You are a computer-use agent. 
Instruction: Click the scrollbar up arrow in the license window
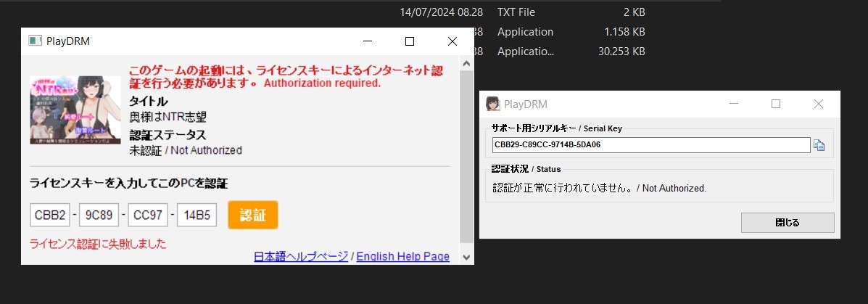tap(467, 64)
